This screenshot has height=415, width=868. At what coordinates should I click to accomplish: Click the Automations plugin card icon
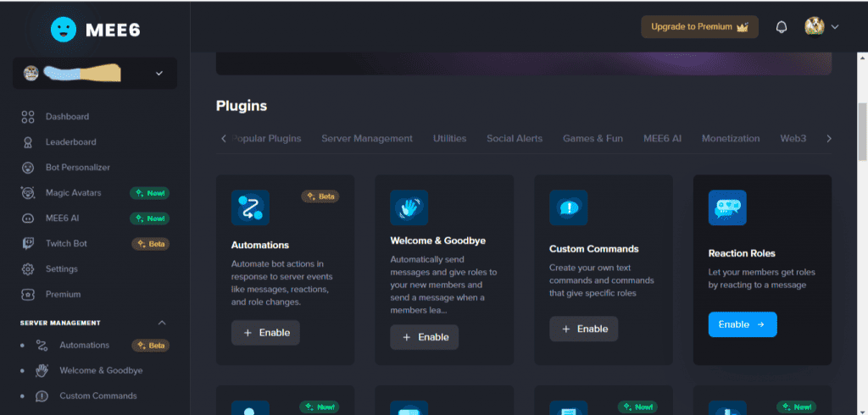[x=250, y=207]
